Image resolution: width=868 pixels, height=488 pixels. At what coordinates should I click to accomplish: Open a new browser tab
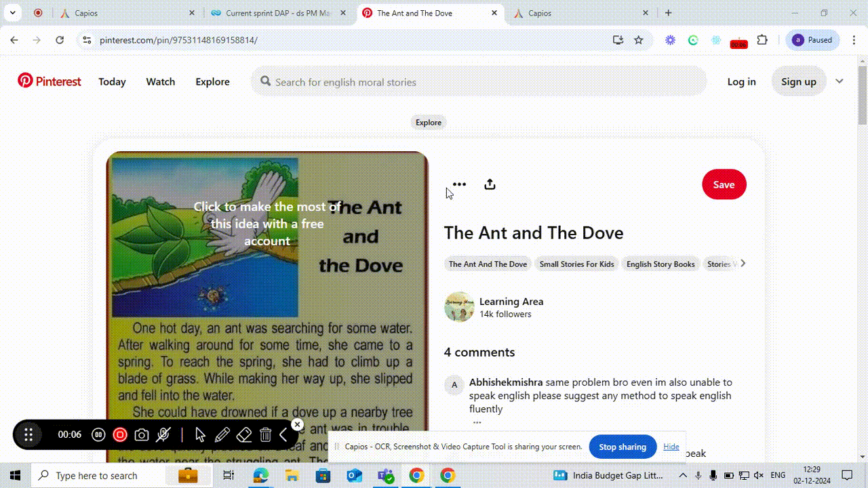(x=669, y=13)
